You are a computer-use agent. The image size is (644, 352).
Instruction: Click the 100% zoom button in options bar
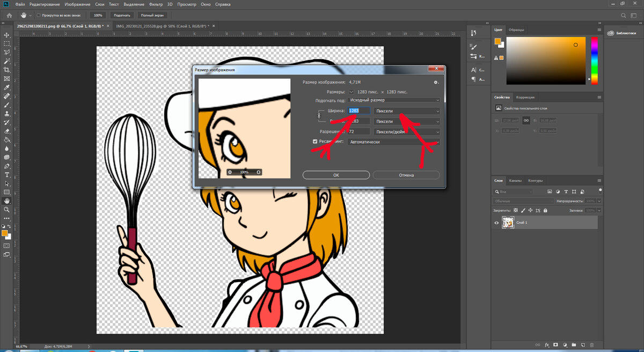pos(98,16)
